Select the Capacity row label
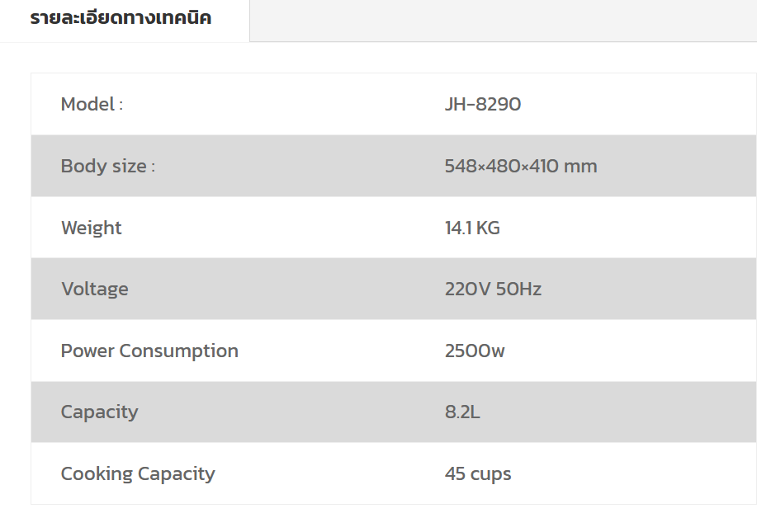The image size is (757, 532). (99, 412)
